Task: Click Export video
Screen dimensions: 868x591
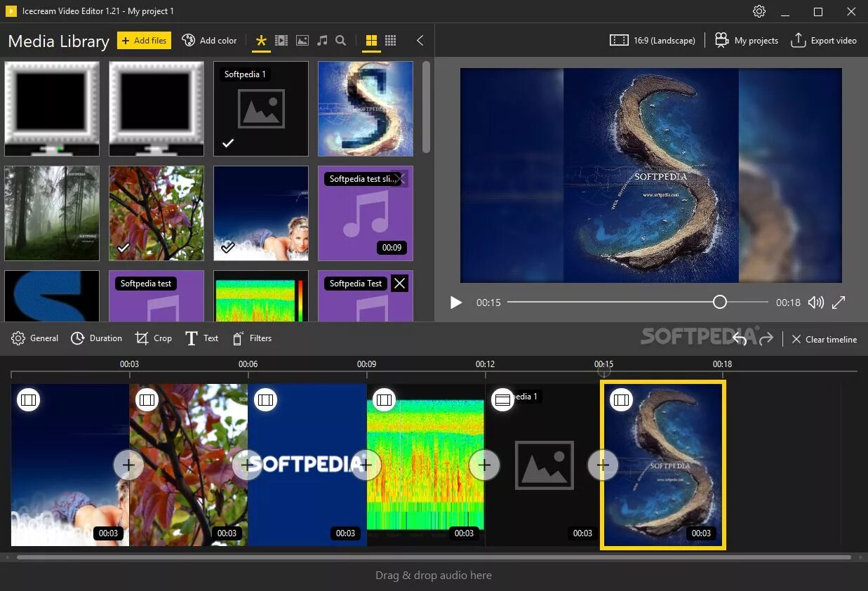Action: 824,41
